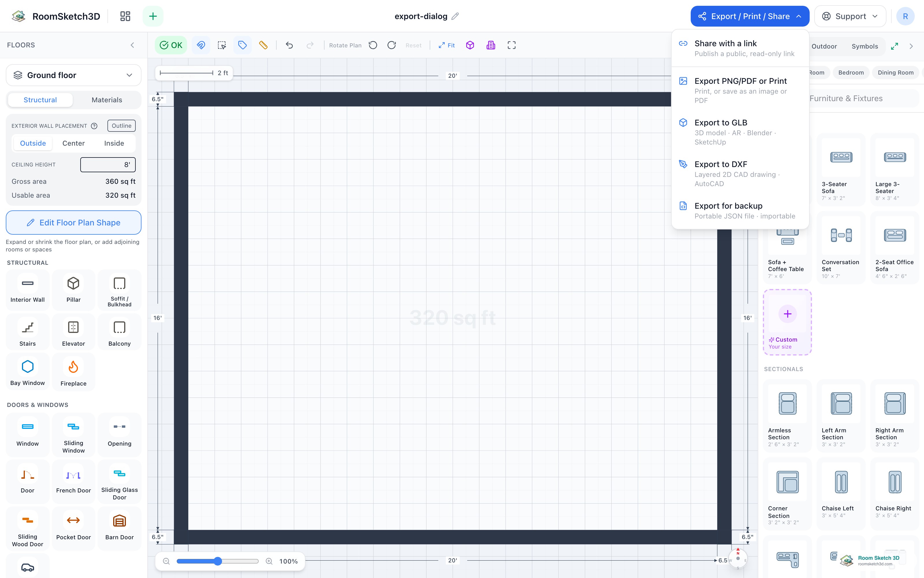This screenshot has height=578, width=924.
Task: Collapse the Export / Print / Share menu
Action: coord(750,16)
